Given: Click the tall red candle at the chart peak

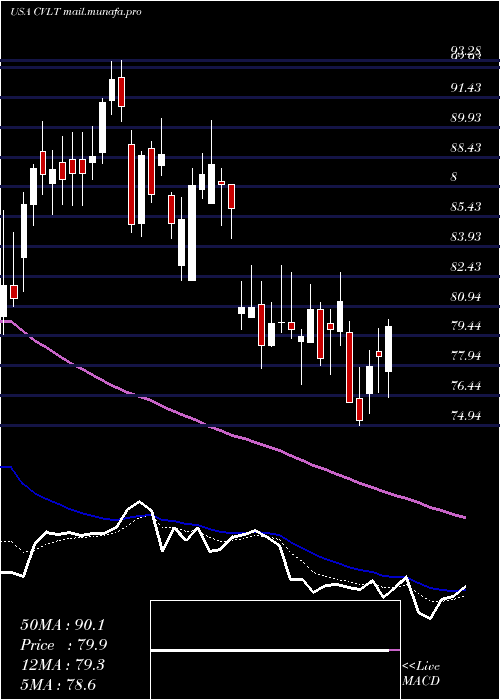Looking at the screenshot, I should 121,92.
